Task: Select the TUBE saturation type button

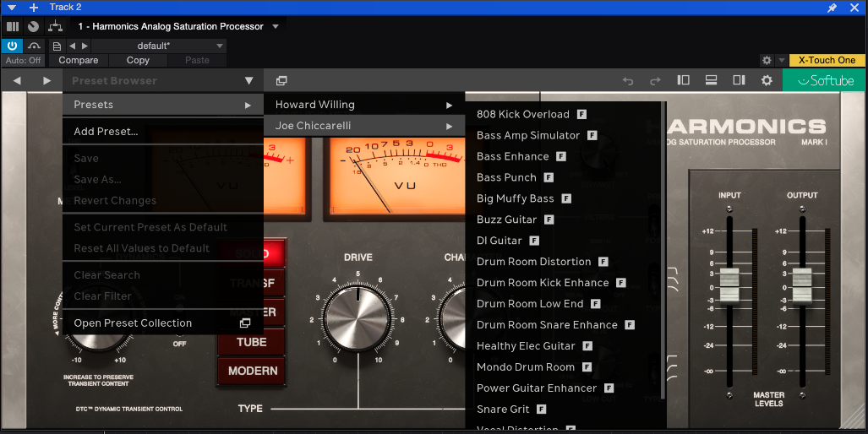Action: [x=252, y=342]
